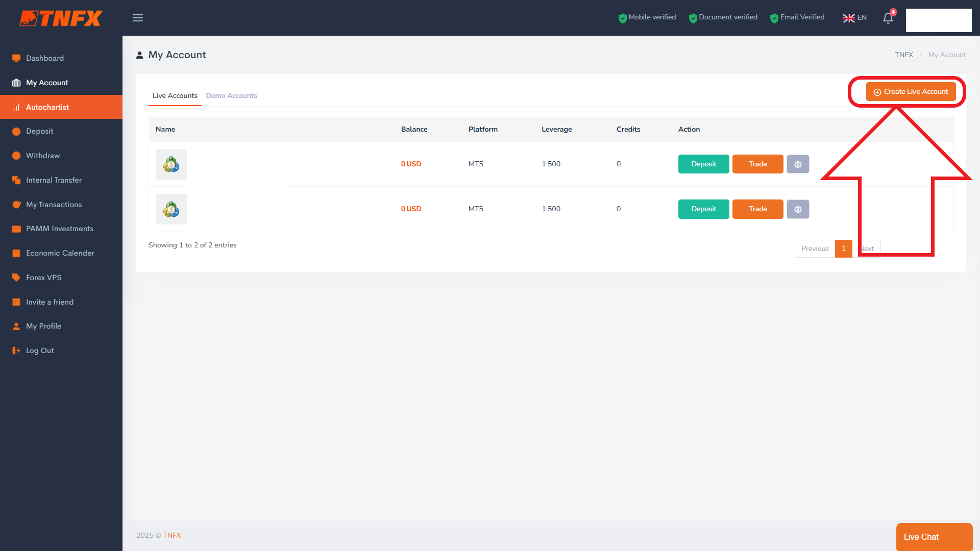Click the My Account briefcase icon
The width and height of the screenshot is (980, 551).
click(16, 83)
